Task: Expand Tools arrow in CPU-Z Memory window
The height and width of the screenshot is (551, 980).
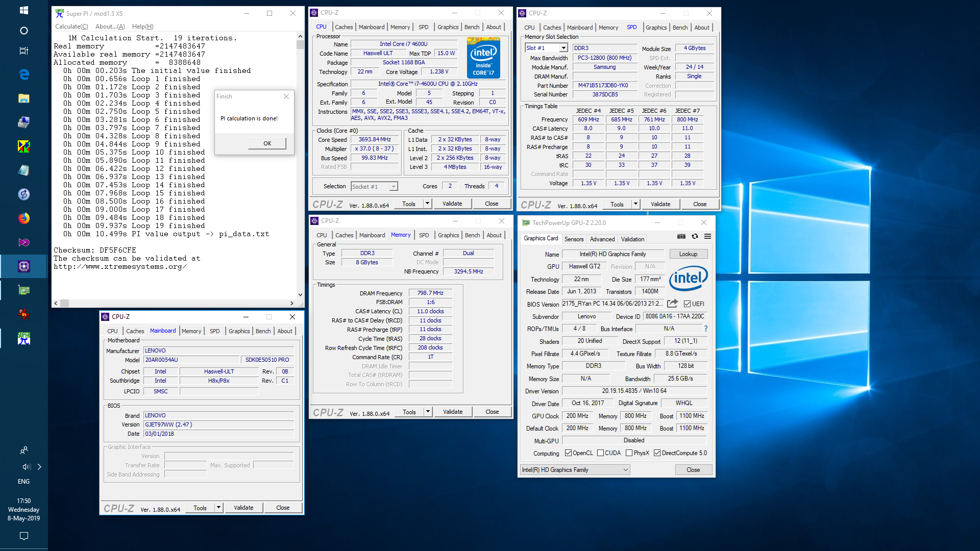Action: pyautogui.click(x=428, y=412)
